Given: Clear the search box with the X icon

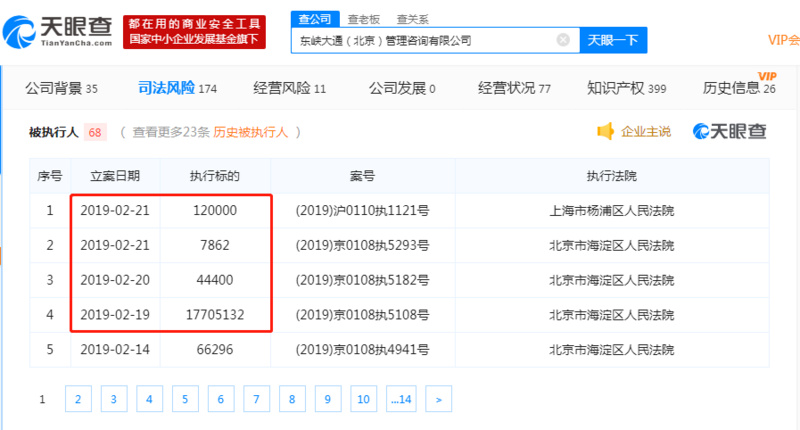Looking at the screenshot, I should [563, 41].
